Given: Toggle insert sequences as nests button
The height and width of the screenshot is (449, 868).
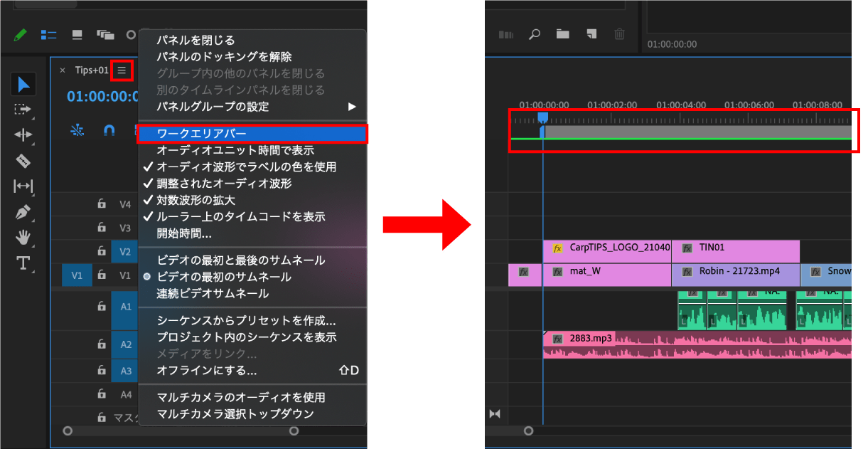Looking at the screenshot, I should pyautogui.click(x=77, y=130).
